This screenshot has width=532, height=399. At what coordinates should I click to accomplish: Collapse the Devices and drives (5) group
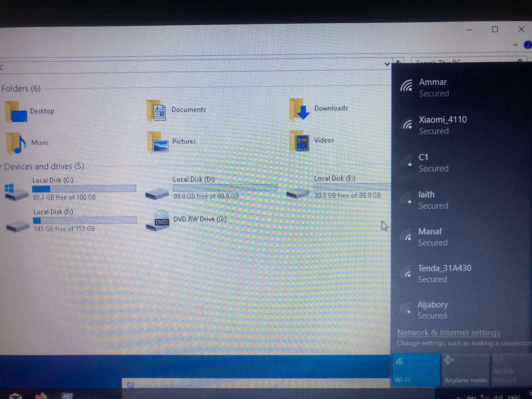pyautogui.click(x=44, y=166)
